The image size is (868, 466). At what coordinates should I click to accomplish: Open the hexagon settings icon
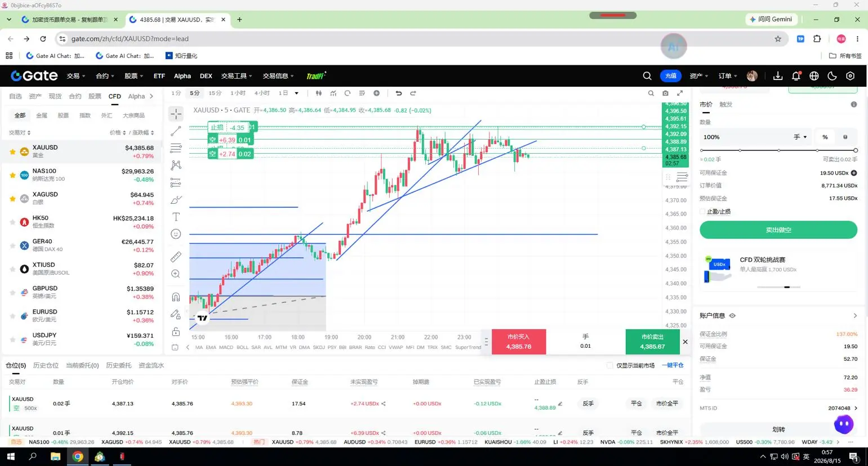(851, 76)
